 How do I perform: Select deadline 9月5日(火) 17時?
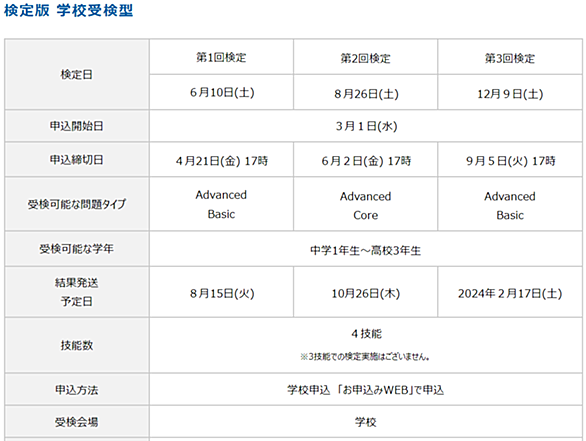click(x=511, y=161)
